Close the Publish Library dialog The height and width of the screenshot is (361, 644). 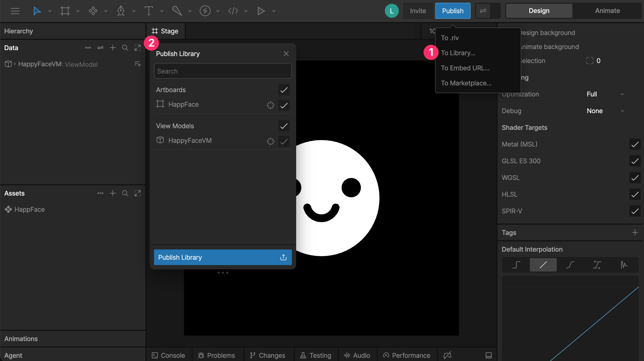(286, 54)
